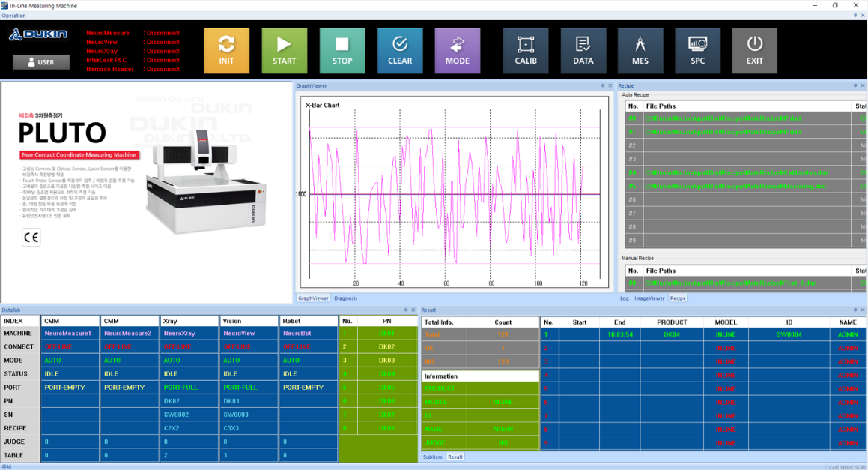Toggle the pin on the DataTab panel
The image size is (868, 470).
[x=406, y=310]
